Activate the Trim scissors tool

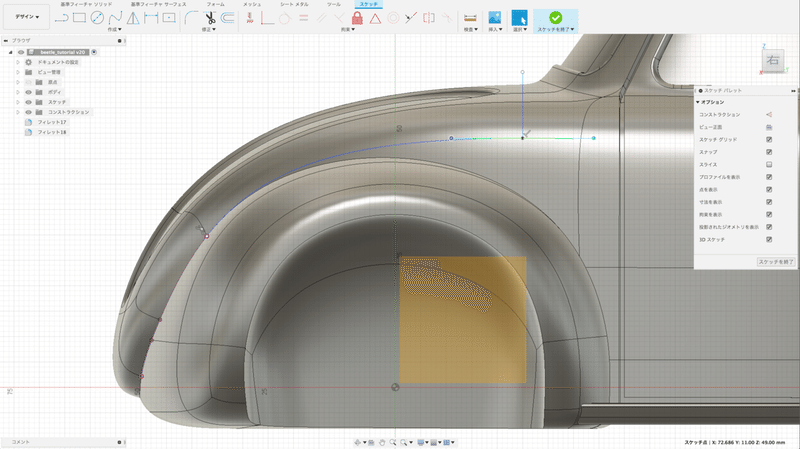coord(211,17)
